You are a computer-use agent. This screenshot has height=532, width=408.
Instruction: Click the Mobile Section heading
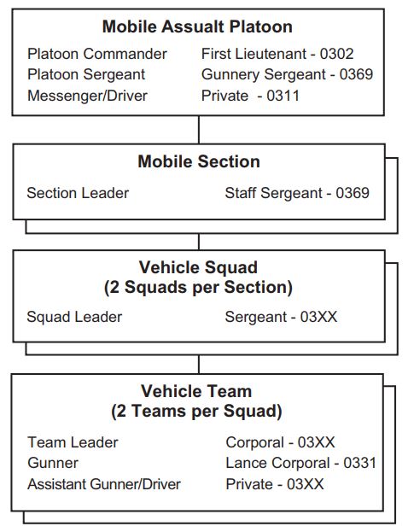click(199, 161)
